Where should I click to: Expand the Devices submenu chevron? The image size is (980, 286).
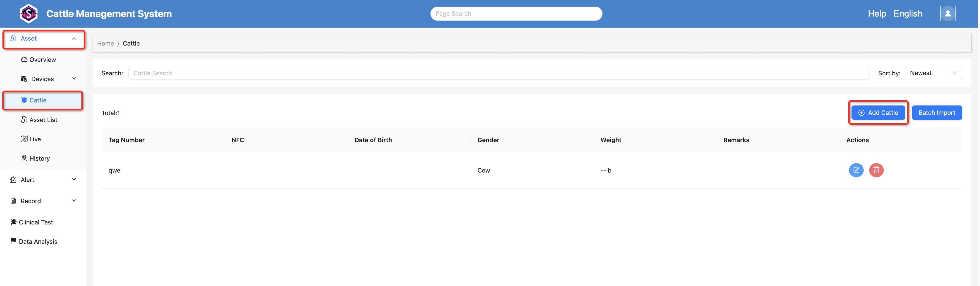(74, 78)
